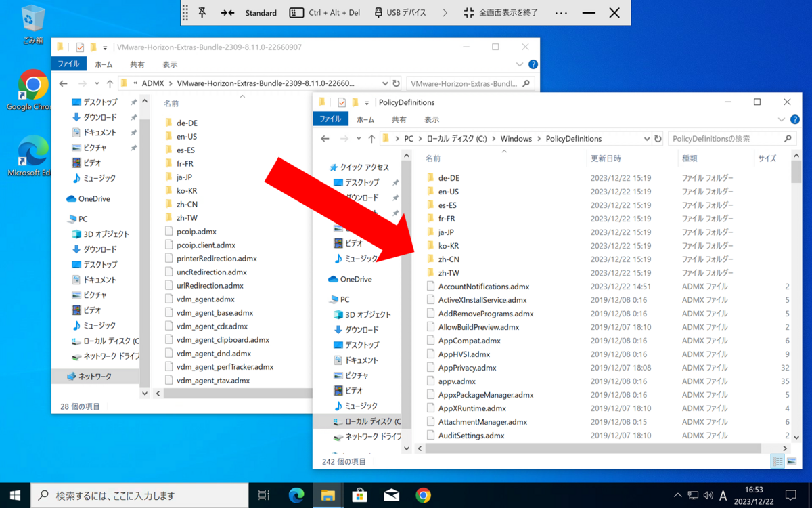Open ホーム tab in PolicyDefinitions window
The width and height of the screenshot is (812, 508).
pyautogui.click(x=365, y=119)
